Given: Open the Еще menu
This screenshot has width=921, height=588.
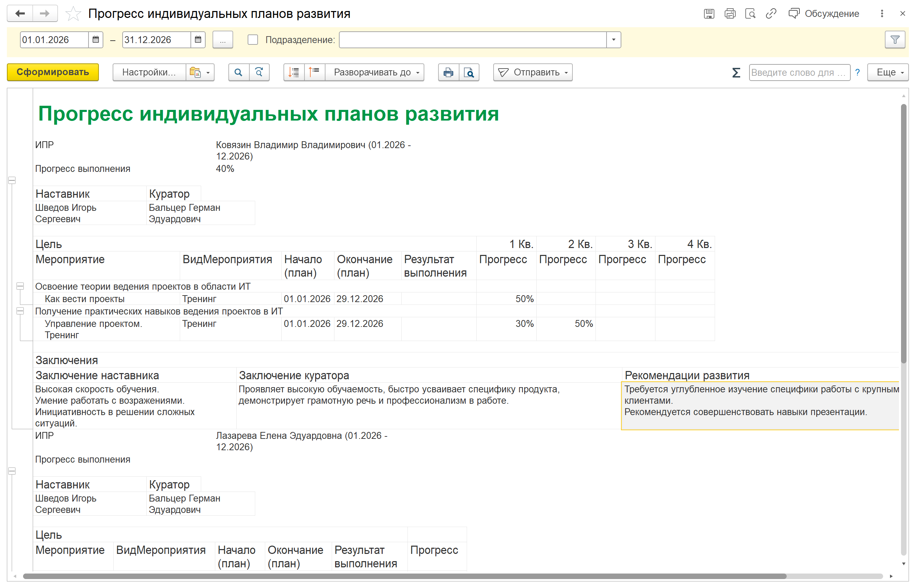Looking at the screenshot, I should tap(888, 72).
